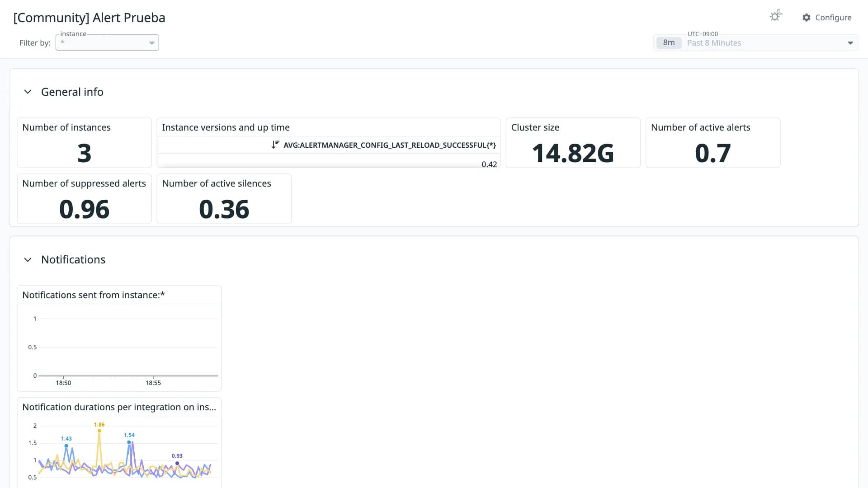The height and width of the screenshot is (488, 868).
Task: Click the Number of suppressed alerts widget
Action: 84,199
